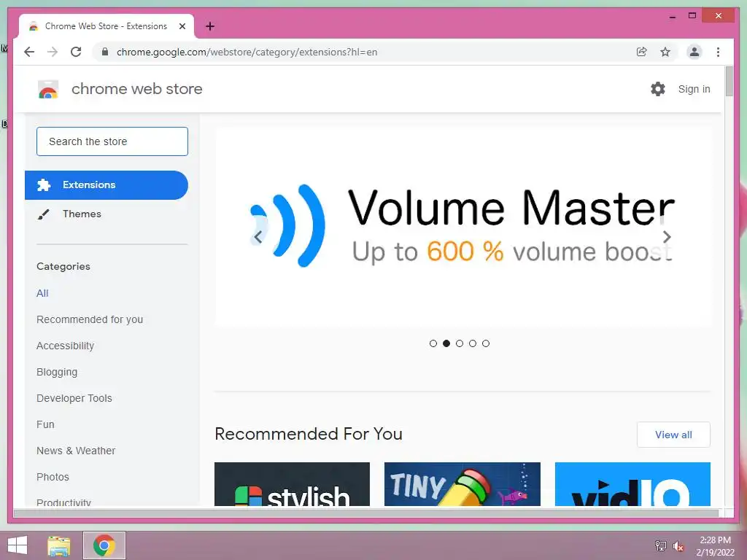Click the Sign in link
The image size is (747, 560).
[x=694, y=89]
